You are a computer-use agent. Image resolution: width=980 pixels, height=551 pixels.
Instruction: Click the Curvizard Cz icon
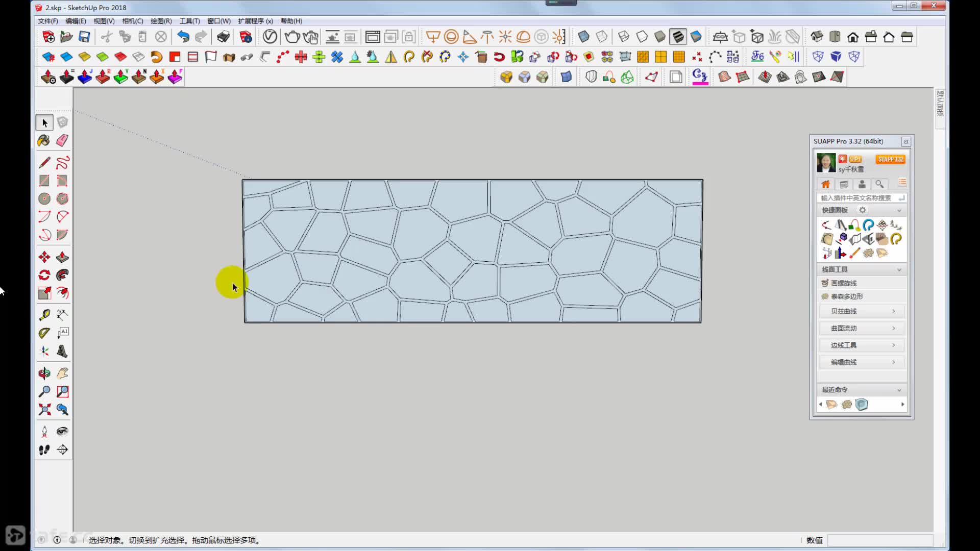(700, 77)
